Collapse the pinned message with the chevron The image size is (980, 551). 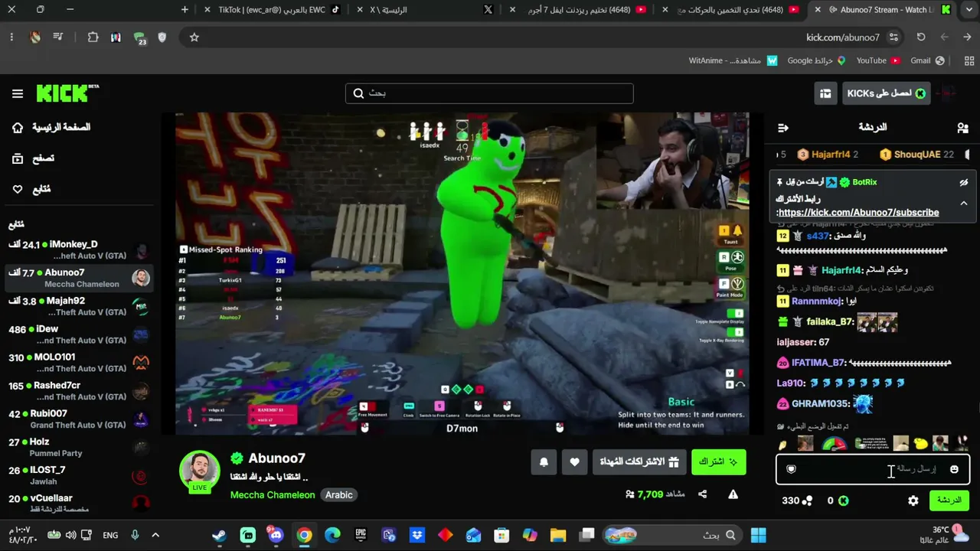click(x=964, y=203)
